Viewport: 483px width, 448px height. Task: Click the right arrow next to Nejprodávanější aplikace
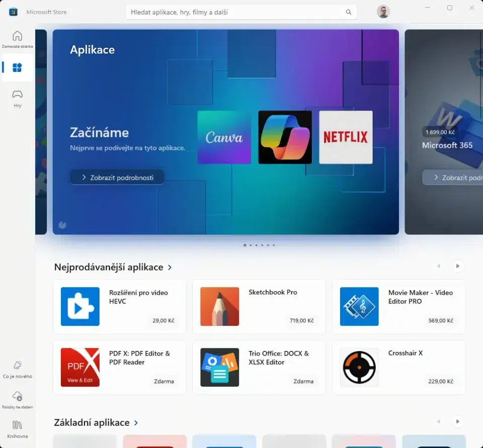pos(457,265)
